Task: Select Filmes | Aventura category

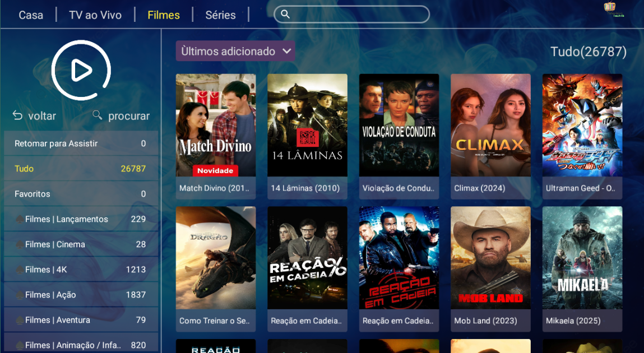Action: [x=81, y=320]
